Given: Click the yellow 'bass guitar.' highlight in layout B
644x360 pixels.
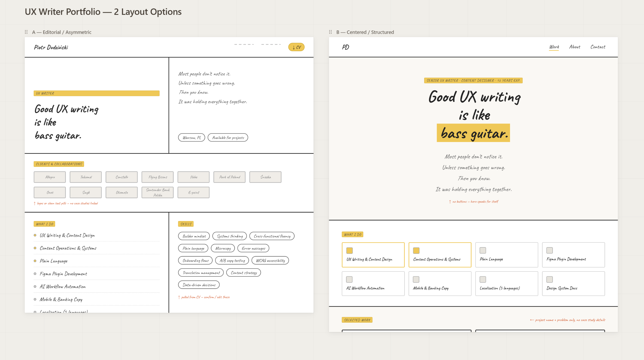Looking at the screenshot, I should 473,133.
